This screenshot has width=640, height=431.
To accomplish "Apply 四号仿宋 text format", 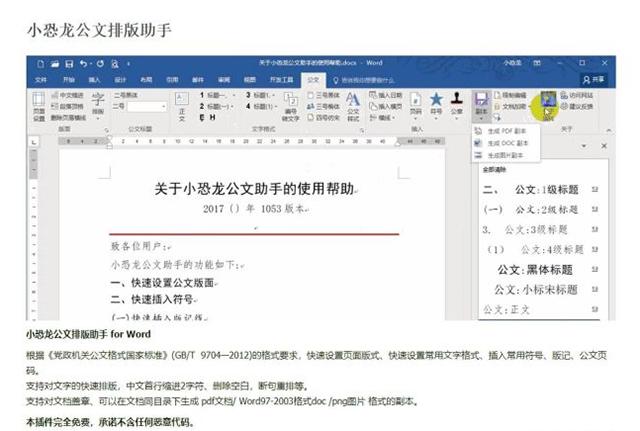I will click(x=323, y=118).
